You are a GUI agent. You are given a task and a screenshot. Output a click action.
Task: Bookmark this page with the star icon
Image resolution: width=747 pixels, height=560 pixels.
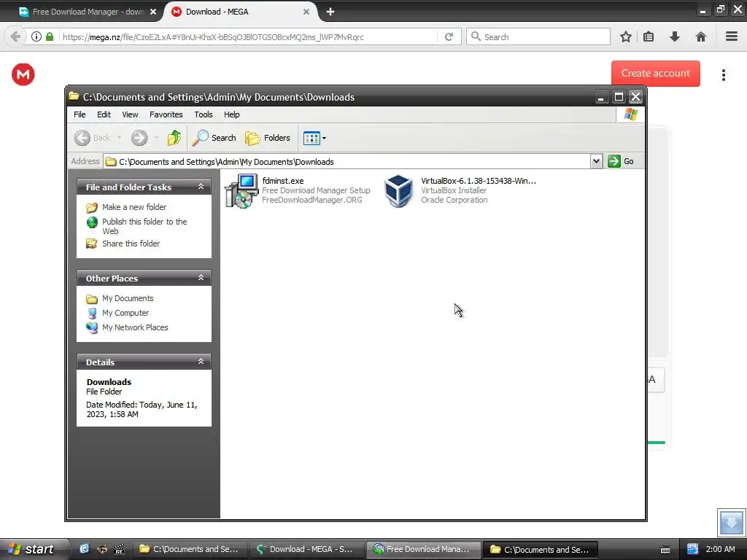point(625,36)
